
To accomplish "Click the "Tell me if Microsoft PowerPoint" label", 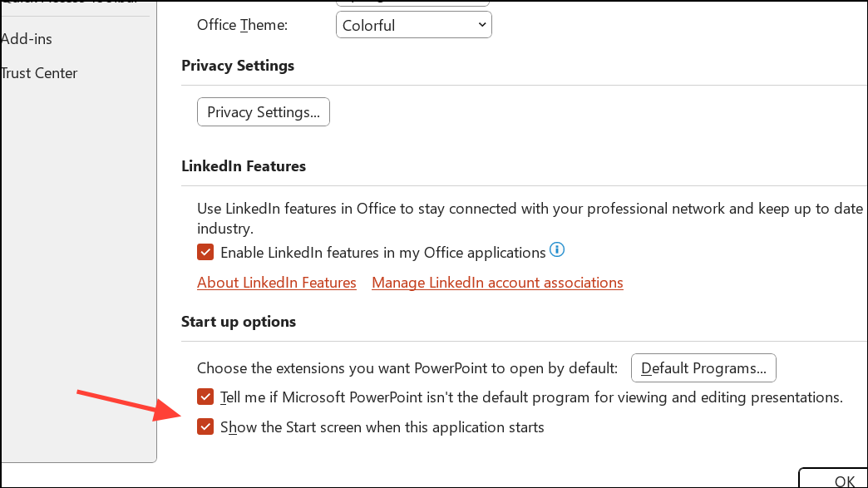I will coord(532,397).
